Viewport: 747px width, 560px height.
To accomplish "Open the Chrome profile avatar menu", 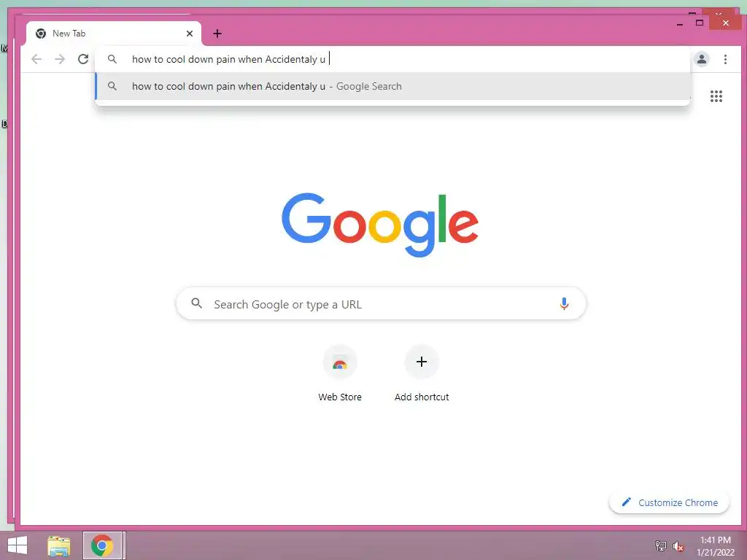I will (x=701, y=59).
